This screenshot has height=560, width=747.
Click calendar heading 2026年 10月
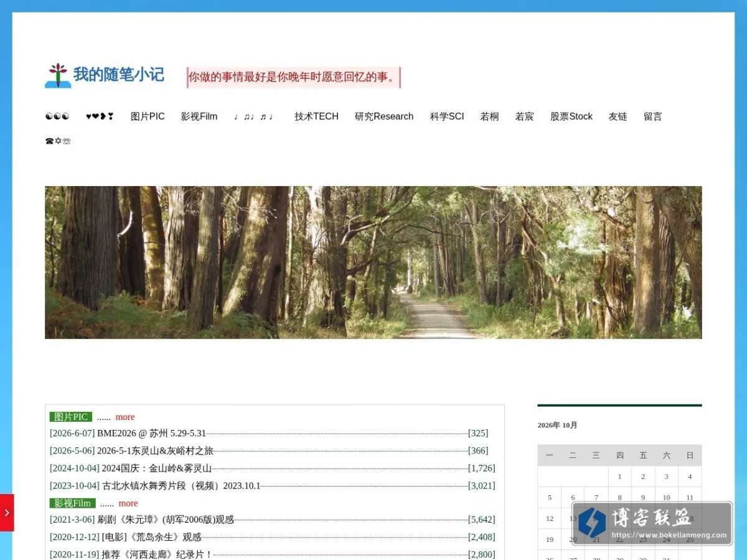click(x=558, y=425)
